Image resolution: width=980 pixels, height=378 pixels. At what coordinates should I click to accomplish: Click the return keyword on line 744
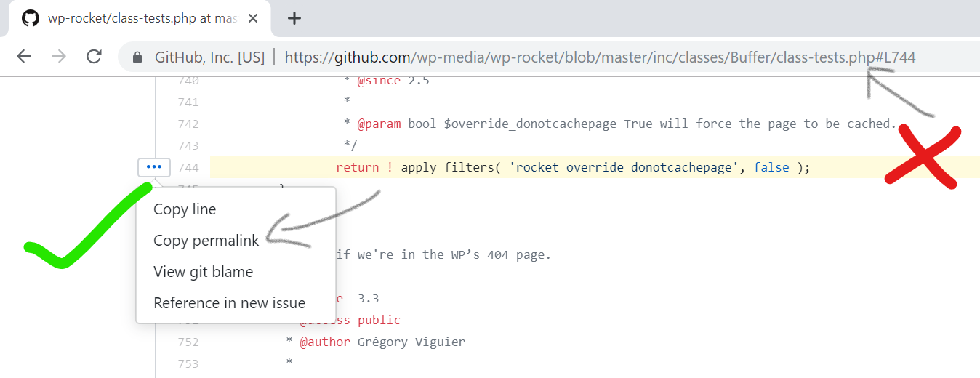(x=357, y=168)
